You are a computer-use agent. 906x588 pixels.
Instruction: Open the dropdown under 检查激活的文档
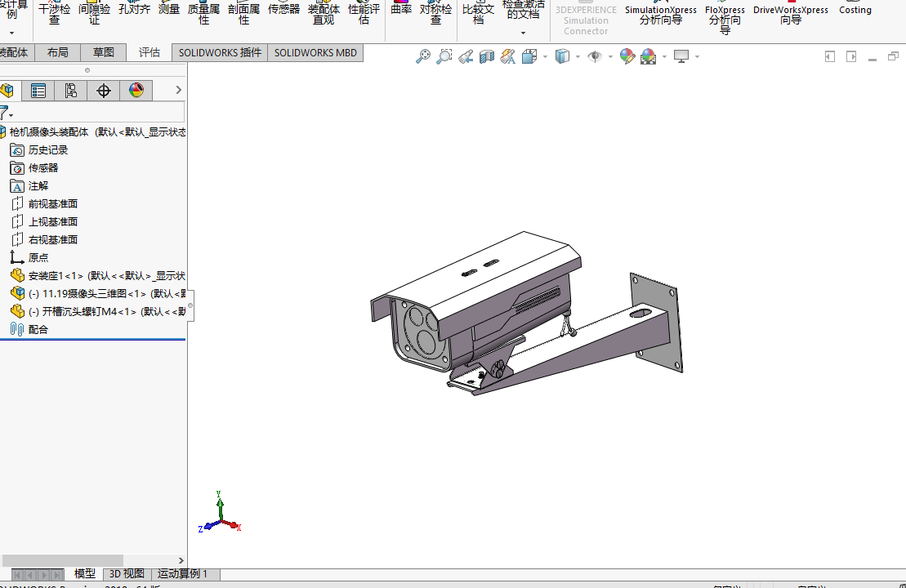(x=524, y=33)
